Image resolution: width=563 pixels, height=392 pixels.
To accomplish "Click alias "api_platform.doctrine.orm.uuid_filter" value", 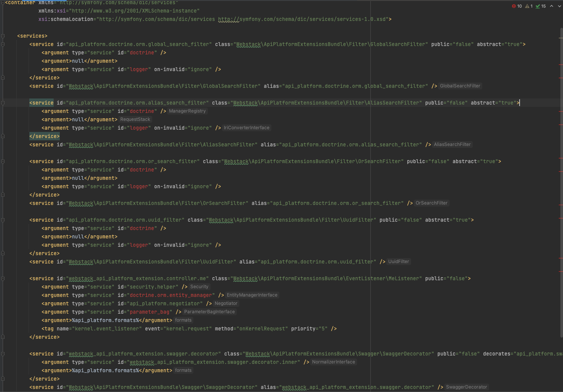I will tap(317, 262).
